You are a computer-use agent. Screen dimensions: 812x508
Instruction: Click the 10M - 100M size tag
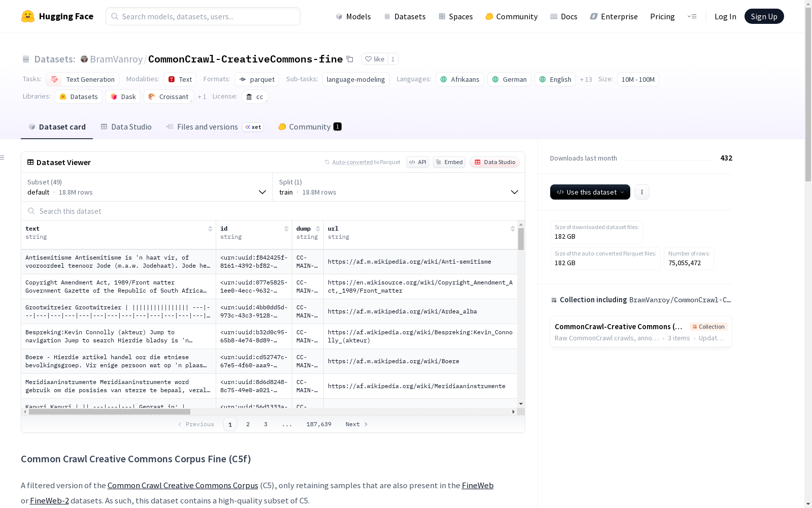coord(638,79)
